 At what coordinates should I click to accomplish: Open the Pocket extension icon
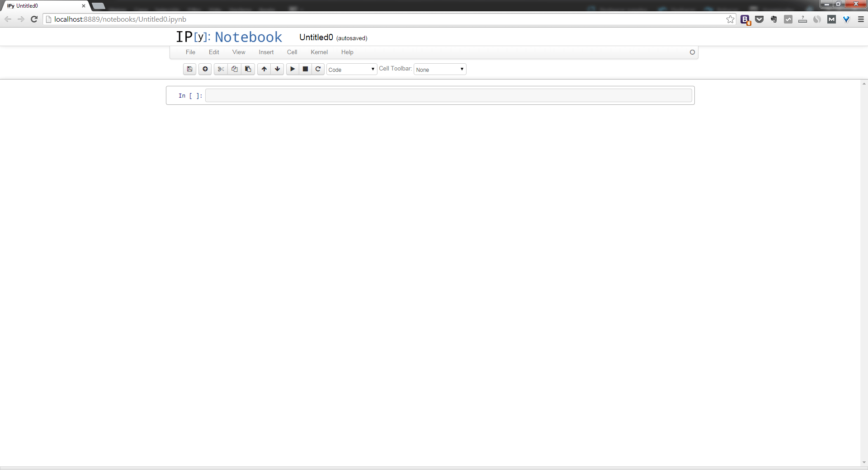click(759, 19)
